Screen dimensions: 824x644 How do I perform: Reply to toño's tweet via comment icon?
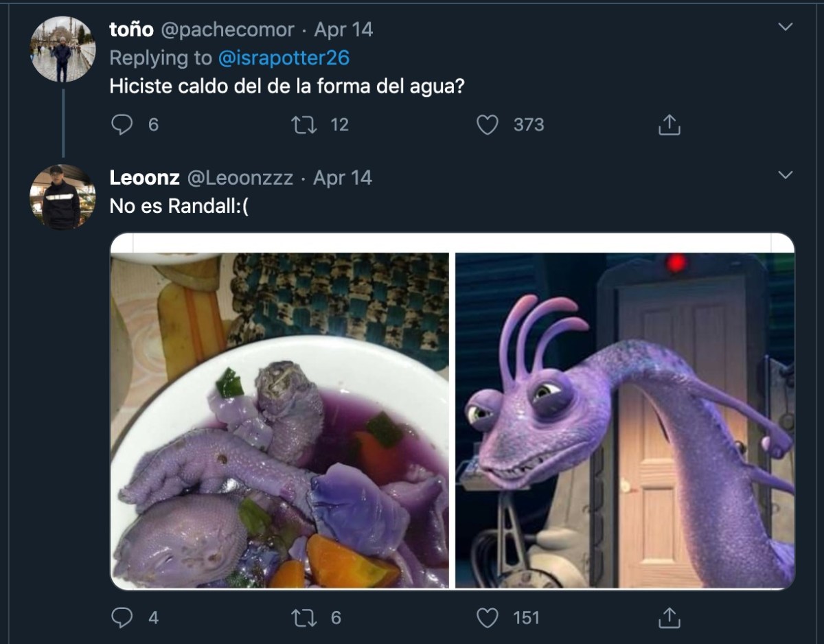coord(122,125)
